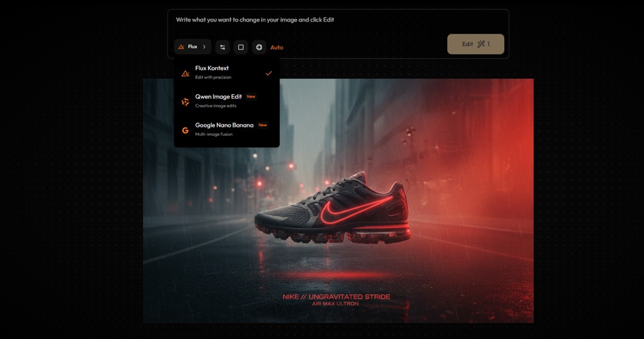Click the 'Multi-image fusion' subtitle
Image resolution: width=644 pixels, height=339 pixels.
[214, 134]
